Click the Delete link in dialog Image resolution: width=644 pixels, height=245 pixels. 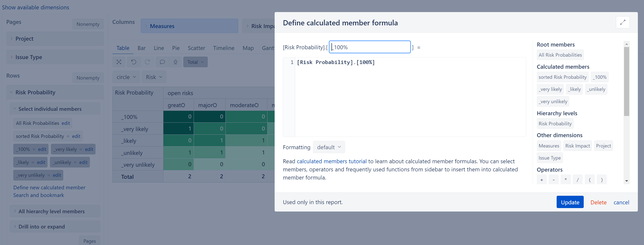pyautogui.click(x=598, y=202)
